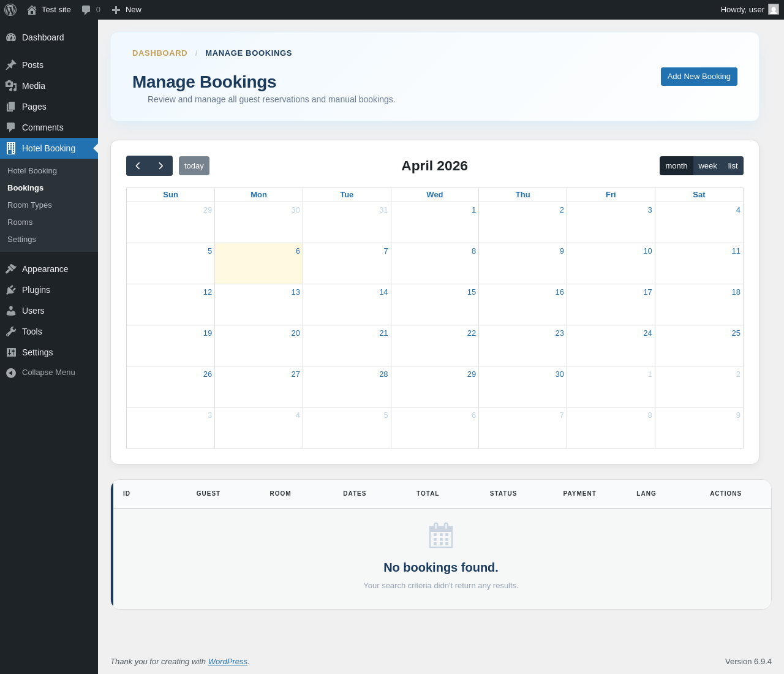This screenshot has height=674, width=784.
Task: Go to the previous month in calendar
Action: (138, 166)
